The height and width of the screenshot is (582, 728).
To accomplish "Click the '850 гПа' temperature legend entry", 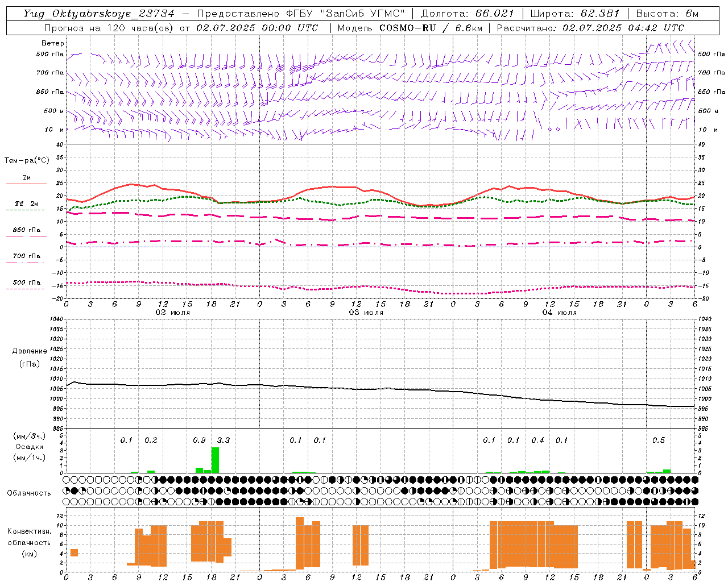I will pyautogui.click(x=26, y=230).
